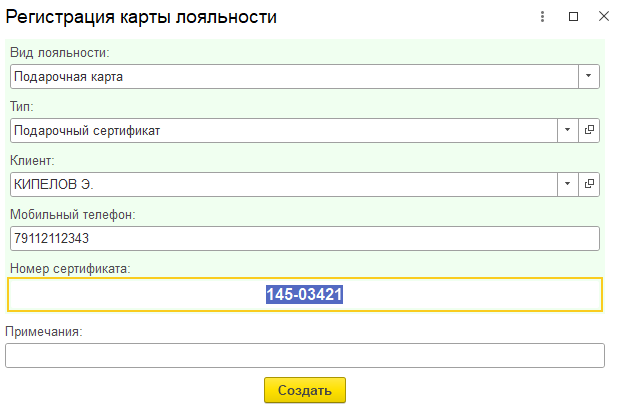The image size is (622, 412).
Task: Click the Регистрация карты лояльности title text
Action: pos(142,18)
